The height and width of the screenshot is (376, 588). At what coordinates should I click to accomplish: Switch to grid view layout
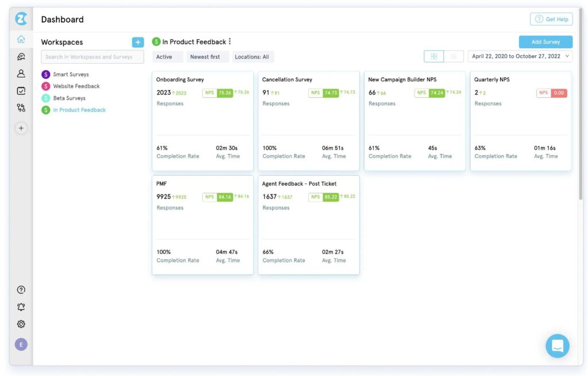click(434, 56)
